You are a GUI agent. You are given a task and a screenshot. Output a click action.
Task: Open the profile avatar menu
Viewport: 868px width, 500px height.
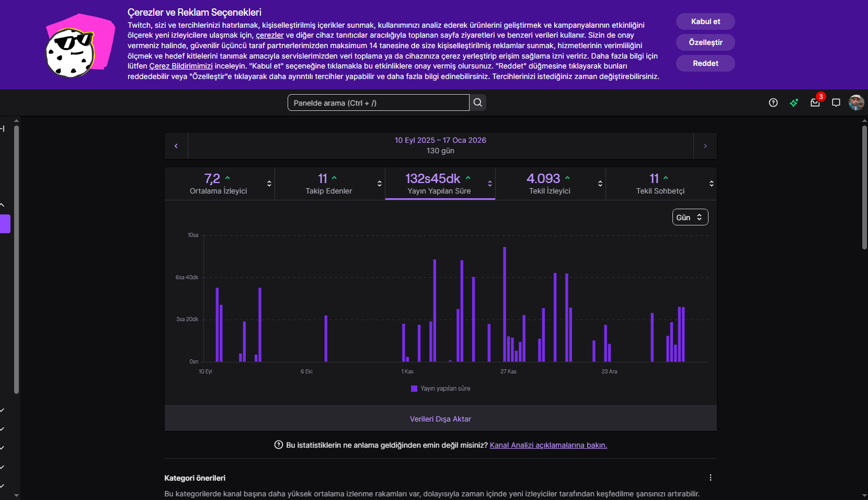point(856,103)
